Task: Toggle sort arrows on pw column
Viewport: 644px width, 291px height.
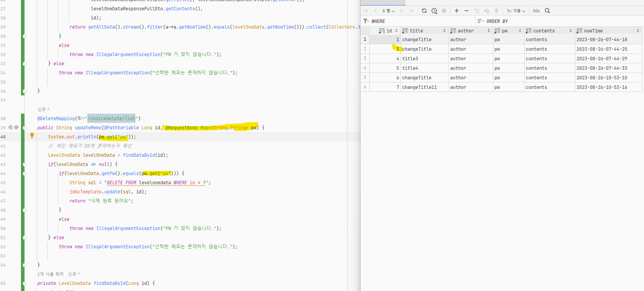Action: point(520,31)
